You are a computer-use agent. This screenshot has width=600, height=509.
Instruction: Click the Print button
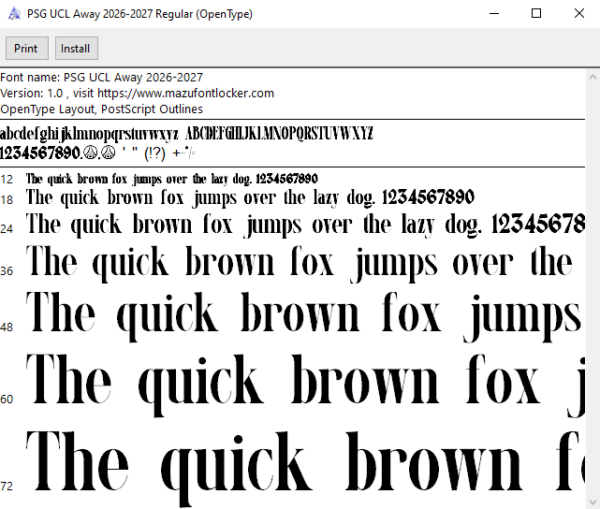point(27,48)
